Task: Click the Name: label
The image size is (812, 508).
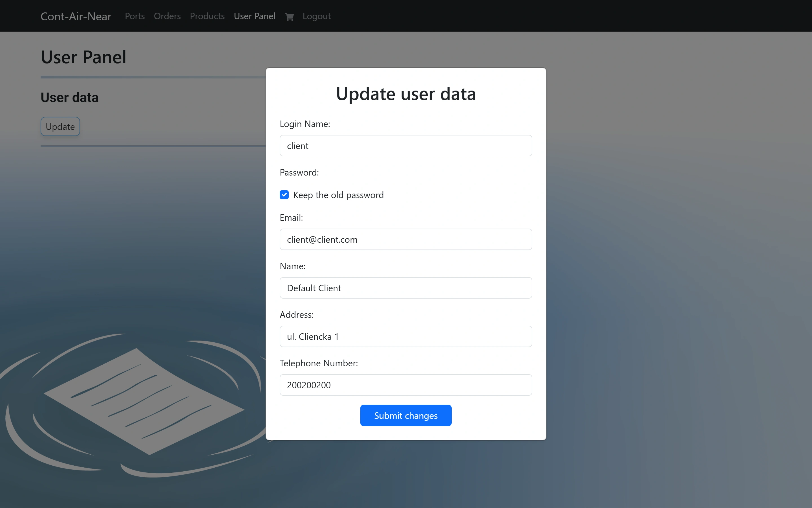Action: click(x=293, y=266)
